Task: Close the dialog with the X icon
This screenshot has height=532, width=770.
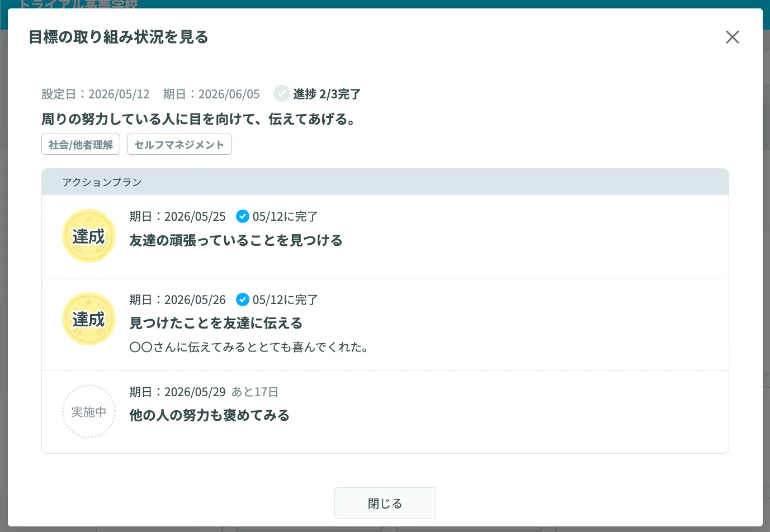Action: [x=732, y=37]
